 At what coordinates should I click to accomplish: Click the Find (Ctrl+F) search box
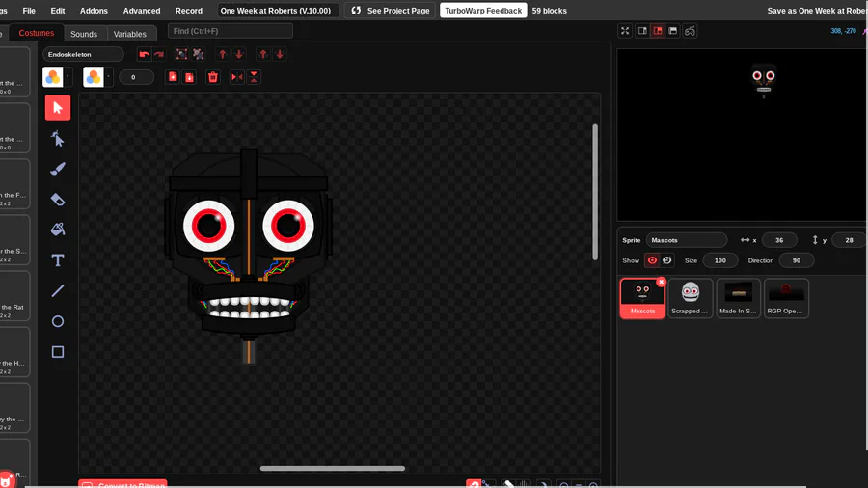231,31
